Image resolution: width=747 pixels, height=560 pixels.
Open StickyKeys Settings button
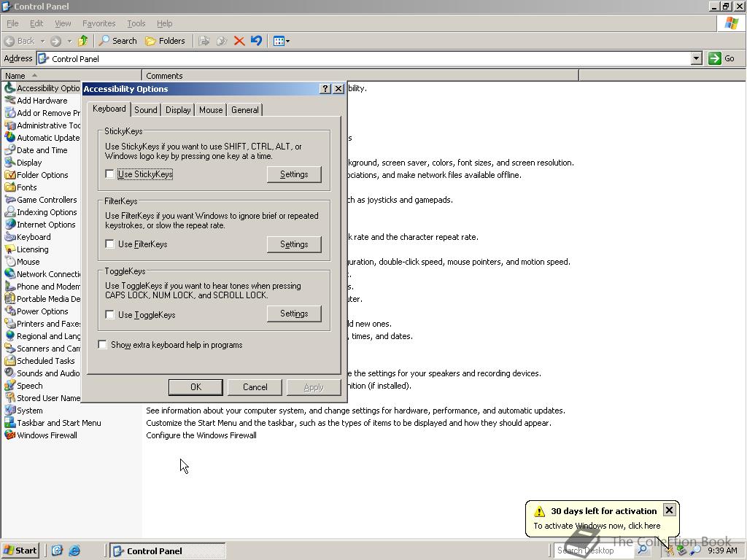point(294,174)
